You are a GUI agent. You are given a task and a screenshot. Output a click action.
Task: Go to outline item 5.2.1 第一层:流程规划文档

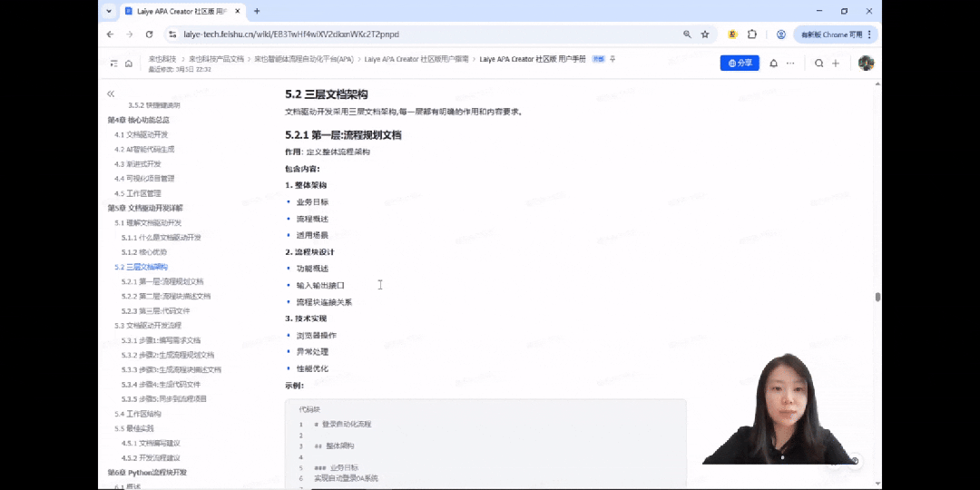162,281
